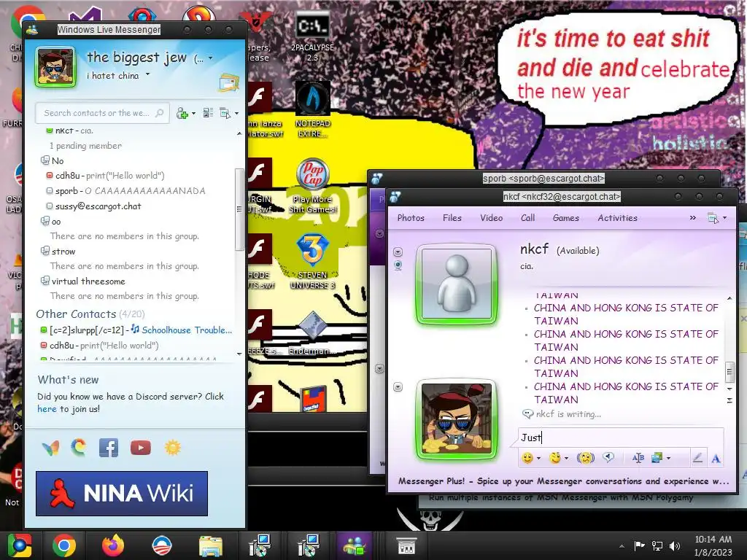Image resolution: width=747 pixels, height=560 pixels.
Task: Open the winks icon in the chat toolbar
Action: coord(554,458)
